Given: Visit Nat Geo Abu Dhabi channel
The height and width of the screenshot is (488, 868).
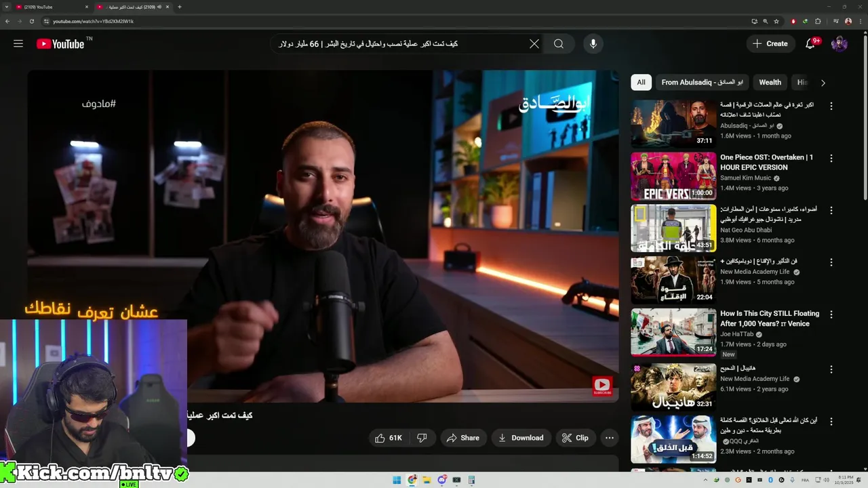Looking at the screenshot, I should [746, 230].
